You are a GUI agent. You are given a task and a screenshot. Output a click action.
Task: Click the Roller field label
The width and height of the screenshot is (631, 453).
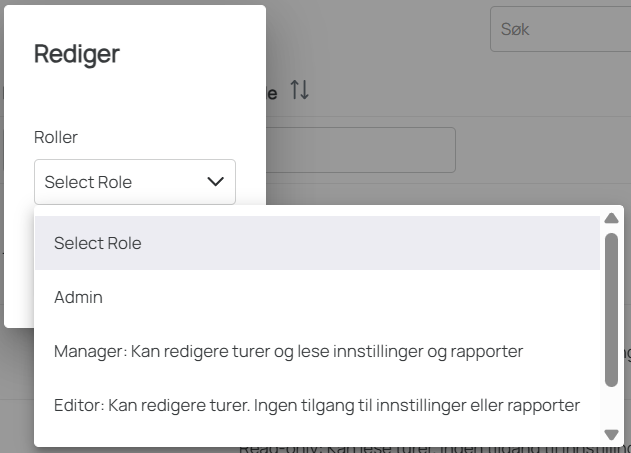pos(56,137)
